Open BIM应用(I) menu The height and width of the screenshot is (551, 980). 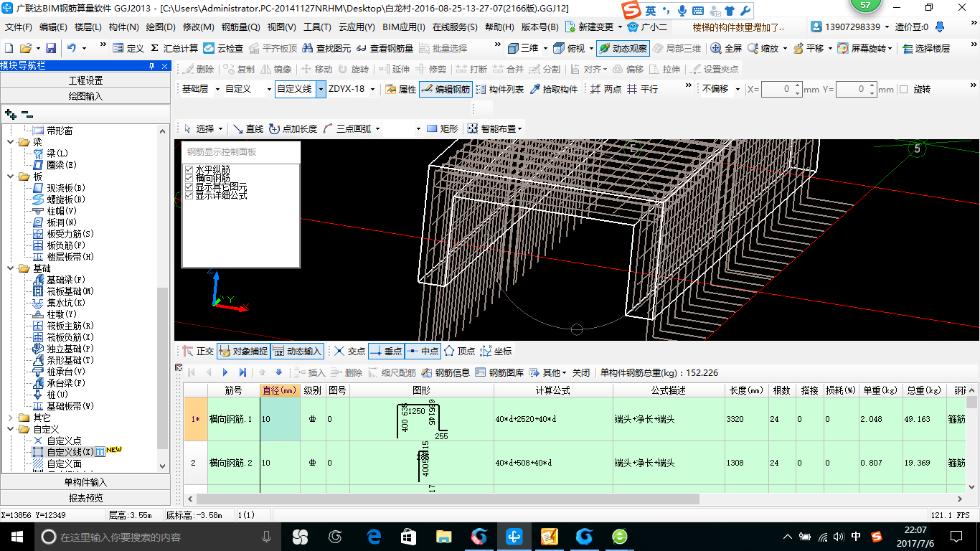click(x=404, y=27)
